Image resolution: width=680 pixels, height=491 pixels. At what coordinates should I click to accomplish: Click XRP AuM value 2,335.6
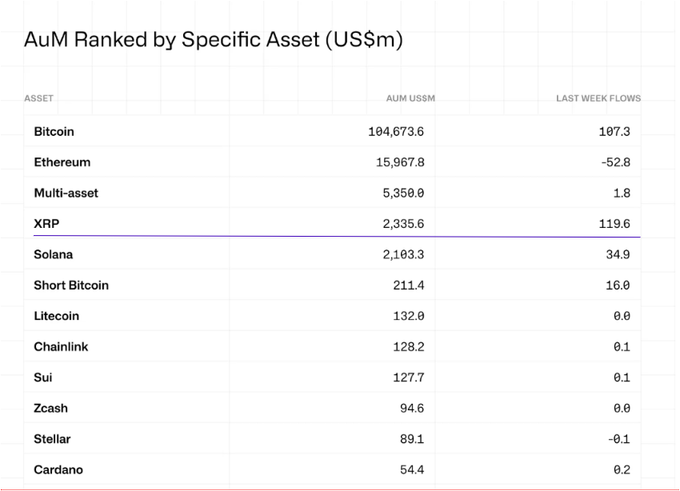point(403,224)
